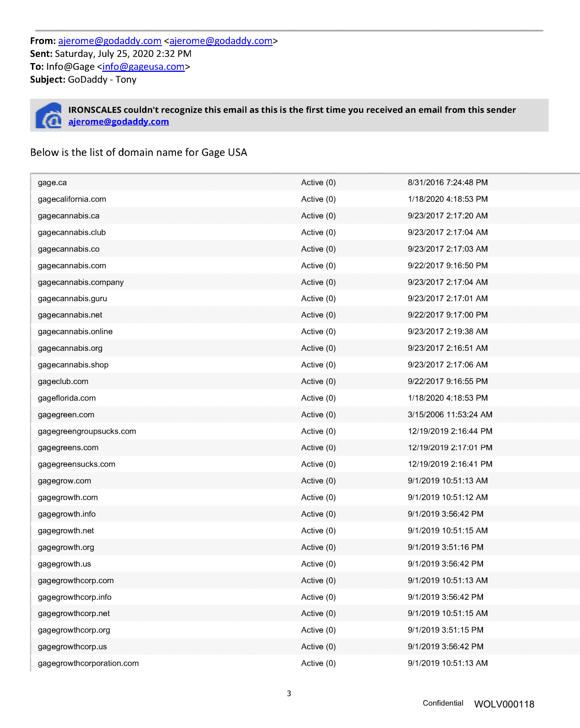Click gagegreengroupsucks.com in the list
Viewport: 580px width, 728px height.
87,432
